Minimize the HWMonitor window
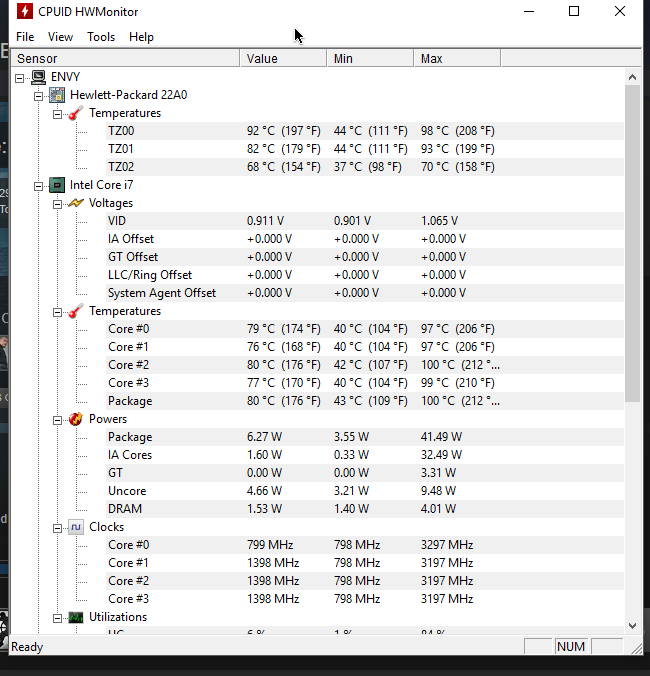This screenshot has width=650, height=676. pos(529,11)
